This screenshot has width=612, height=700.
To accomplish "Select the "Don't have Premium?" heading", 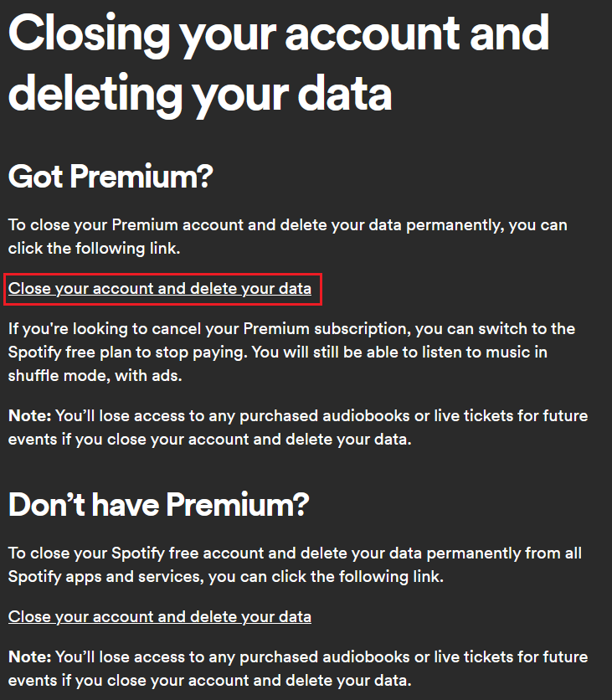I will (x=158, y=505).
